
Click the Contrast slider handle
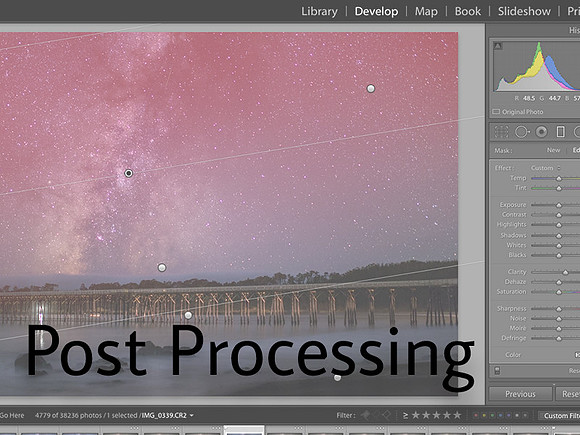[x=559, y=215]
